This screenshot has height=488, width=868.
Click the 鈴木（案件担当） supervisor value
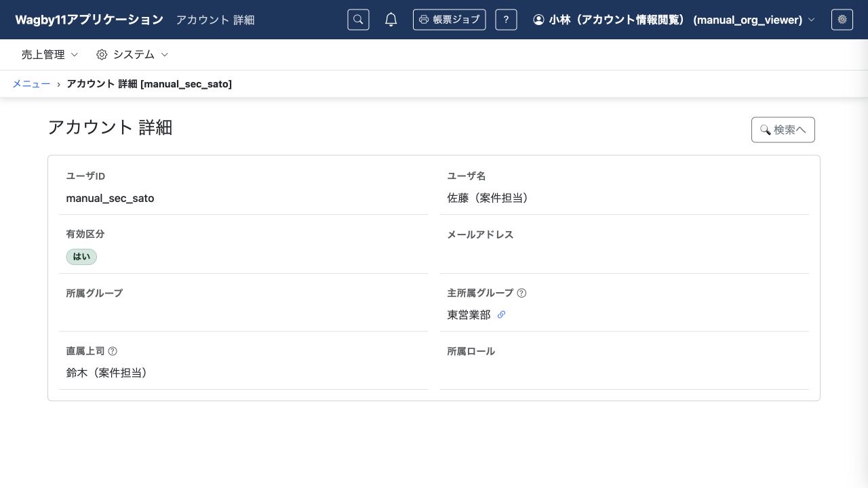(106, 373)
